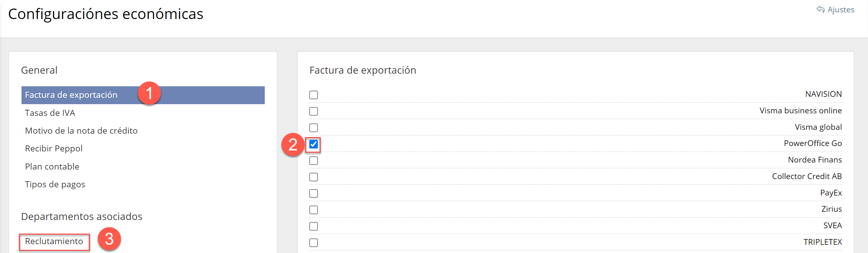
Task: Open Recibir Peppol settings
Action: click(x=54, y=149)
